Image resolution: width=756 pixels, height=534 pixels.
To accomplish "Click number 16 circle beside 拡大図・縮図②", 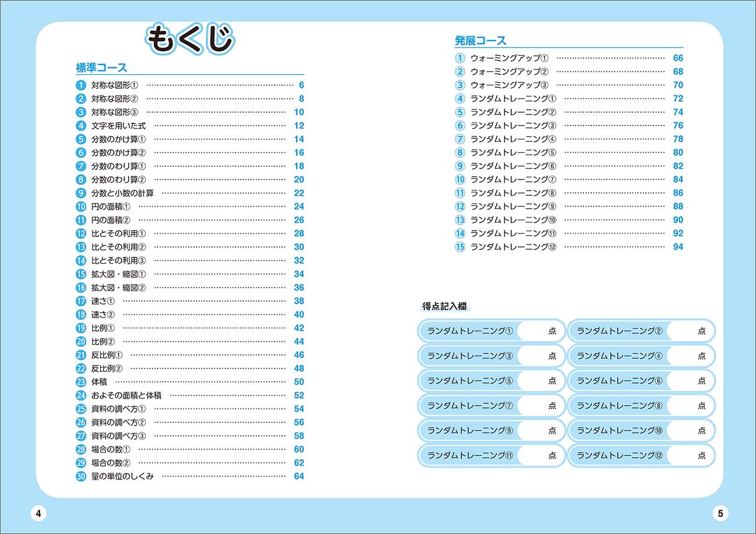I will point(81,287).
